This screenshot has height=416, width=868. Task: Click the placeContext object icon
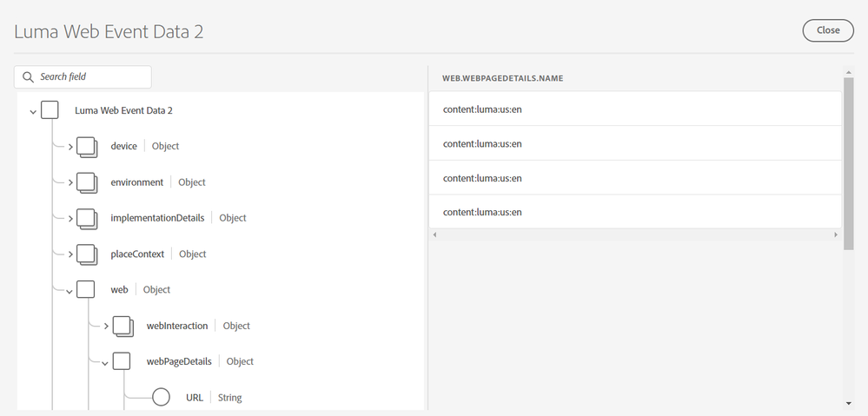coord(87,254)
